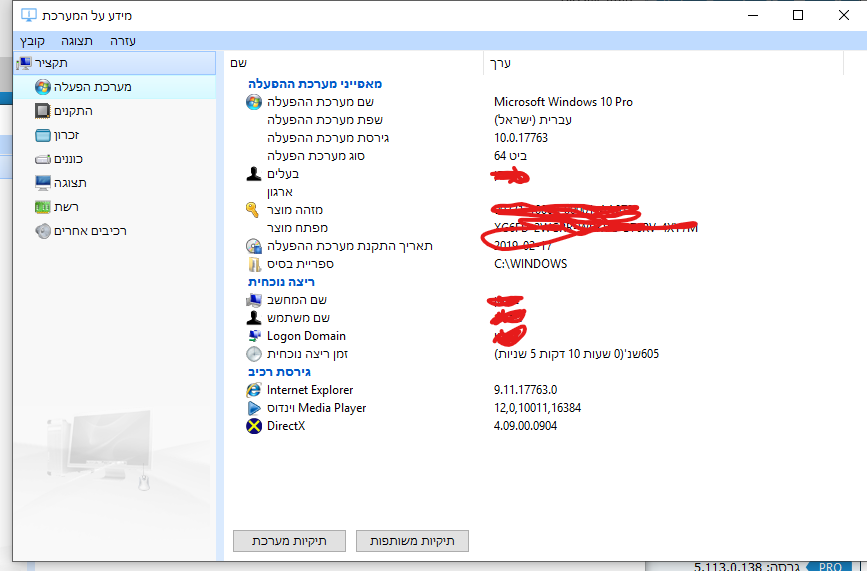867x571 pixels.
Task: Select מערכת הפעלה in sidebar
Action: 115,87
